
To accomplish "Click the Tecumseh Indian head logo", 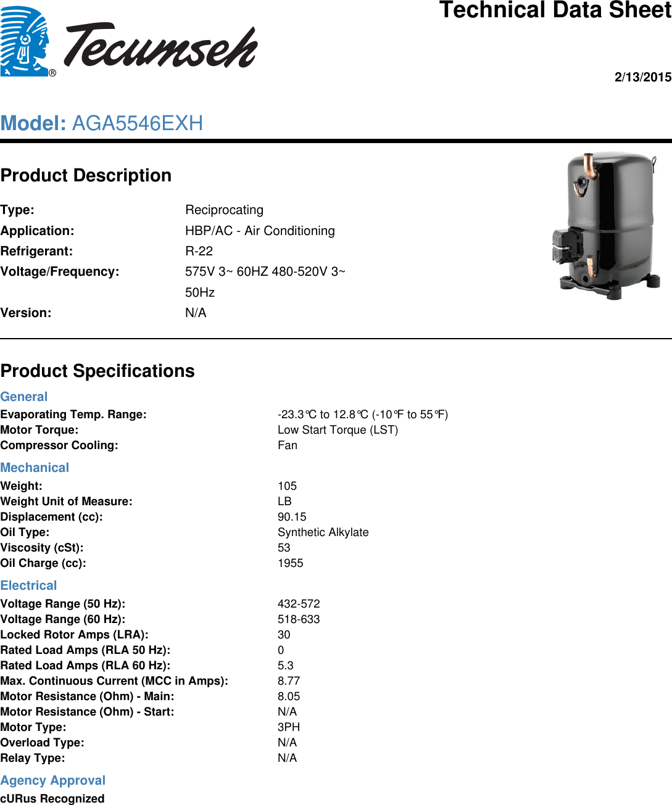I will pos(26,40).
